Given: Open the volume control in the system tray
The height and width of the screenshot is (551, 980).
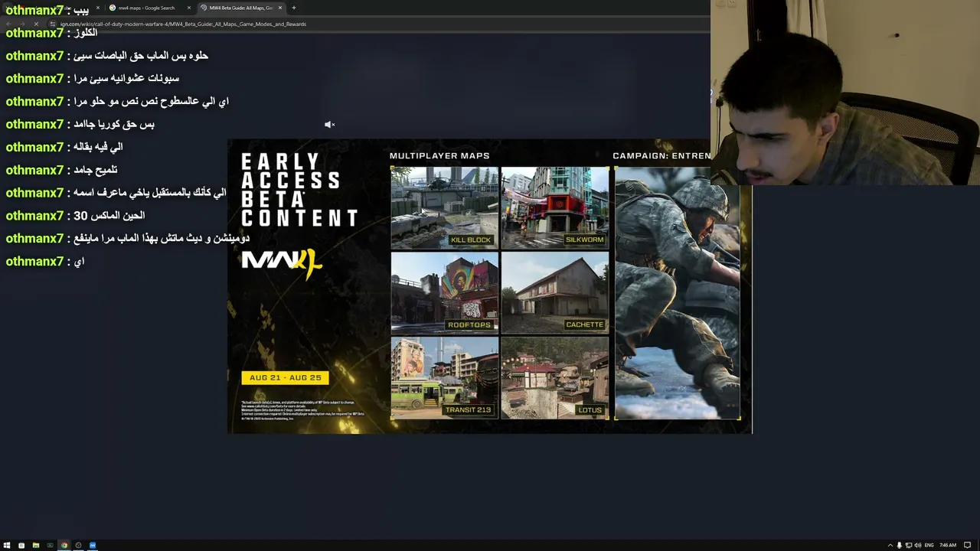Looking at the screenshot, I should click(917, 545).
